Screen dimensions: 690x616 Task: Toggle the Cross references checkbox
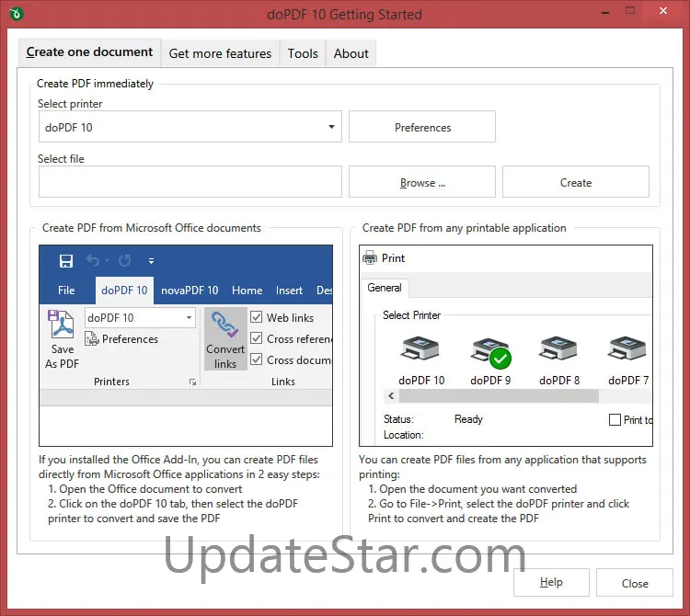tap(257, 338)
